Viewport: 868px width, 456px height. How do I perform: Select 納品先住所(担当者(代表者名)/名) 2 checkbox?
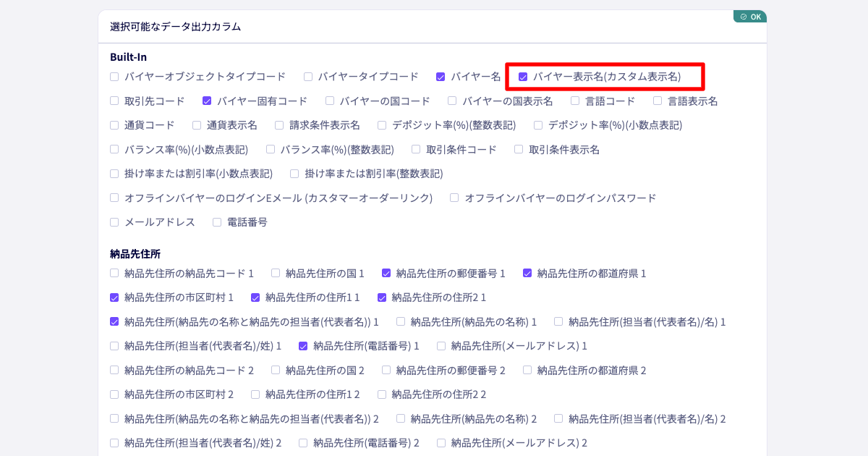tap(558, 418)
